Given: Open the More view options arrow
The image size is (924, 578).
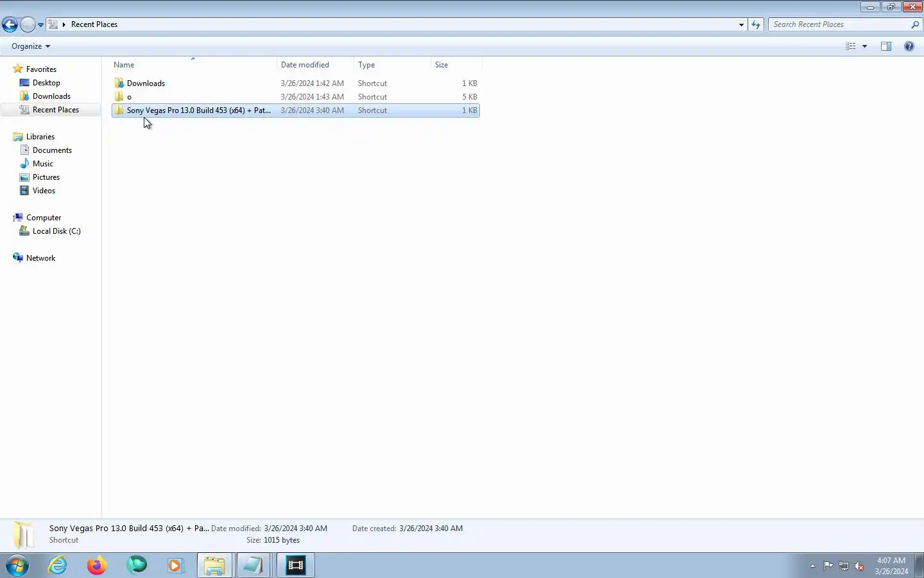Looking at the screenshot, I should pyautogui.click(x=864, y=46).
